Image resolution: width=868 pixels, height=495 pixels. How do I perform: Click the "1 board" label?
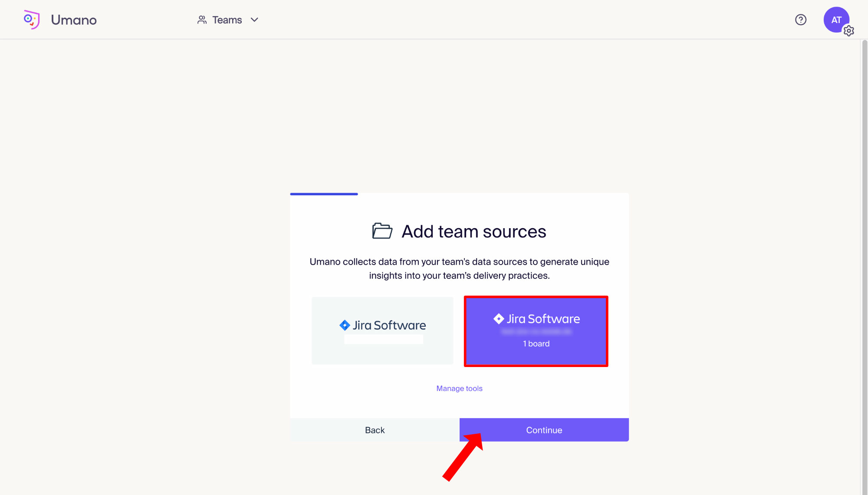point(536,344)
